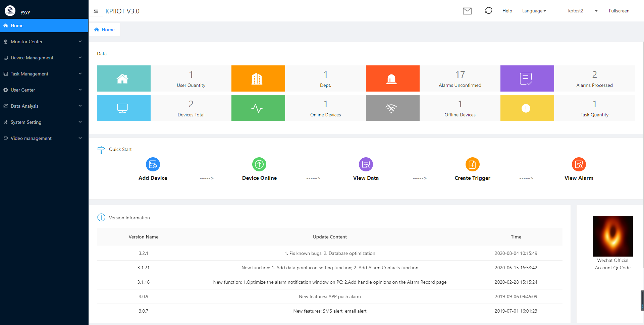Click version 3.2.1 cell
The width and height of the screenshot is (644, 325).
tap(144, 253)
